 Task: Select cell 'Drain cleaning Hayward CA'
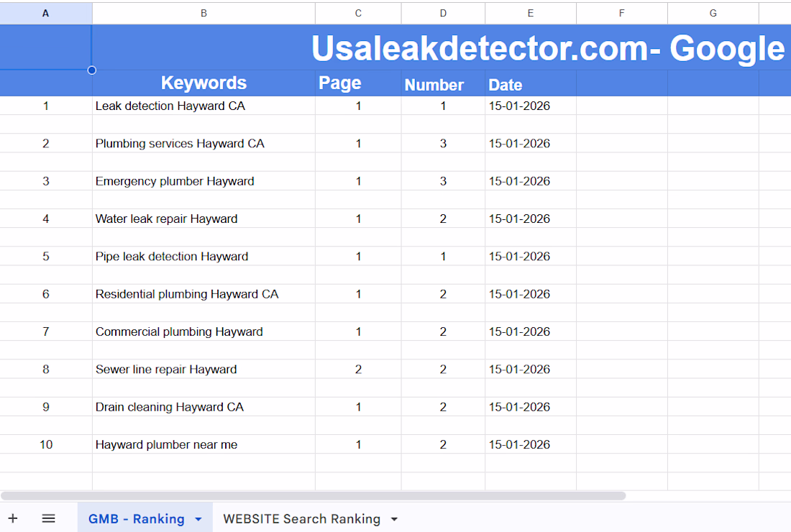[x=204, y=407]
